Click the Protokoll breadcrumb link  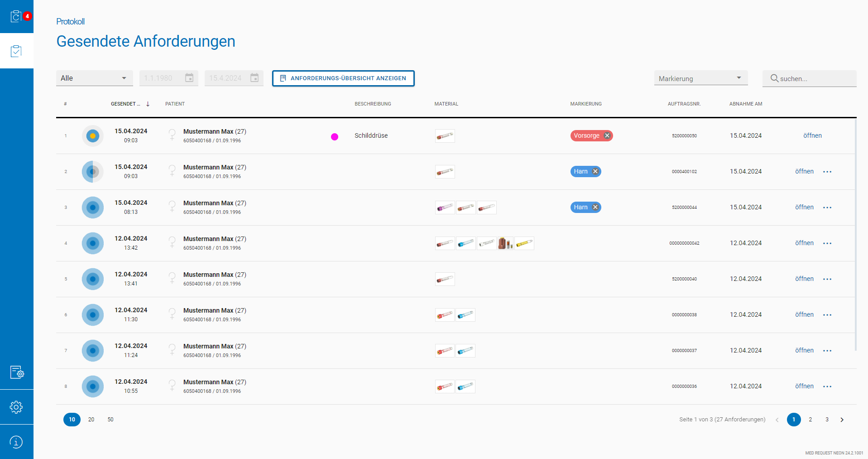click(70, 21)
